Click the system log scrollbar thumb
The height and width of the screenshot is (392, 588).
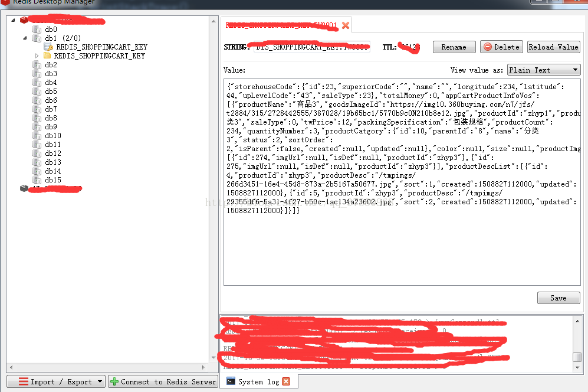577,357
